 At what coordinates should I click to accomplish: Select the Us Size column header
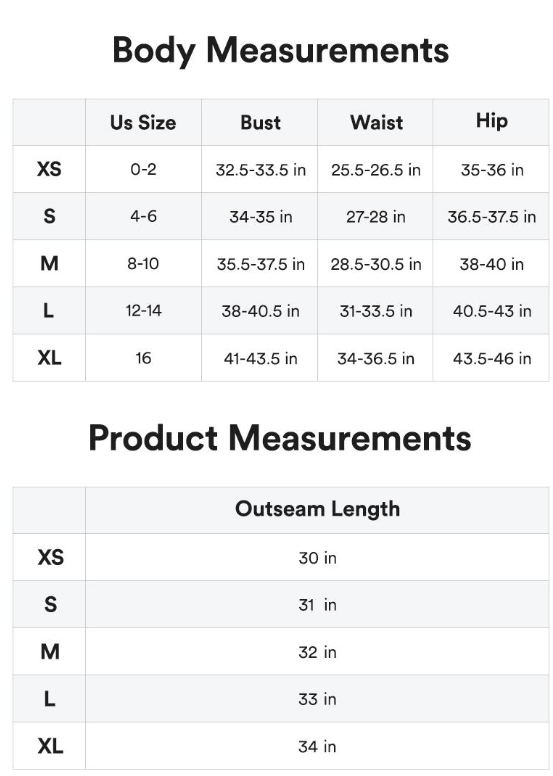click(143, 122)
